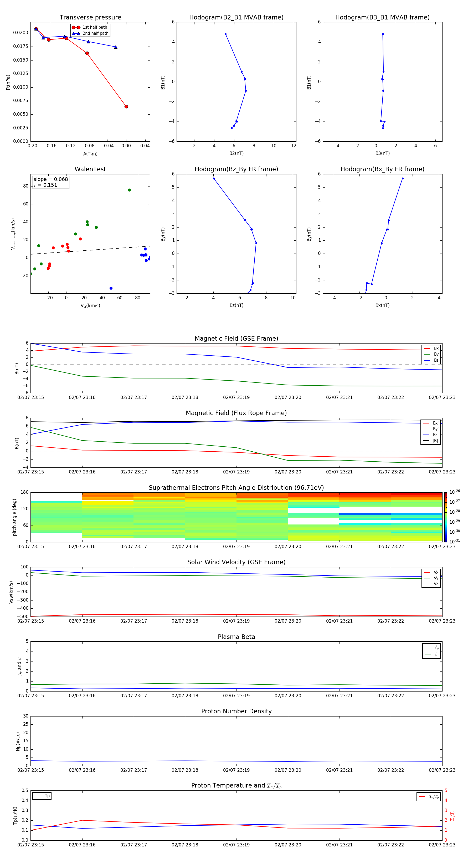Click the red rotated "Te/Tp" right-axis label
The image size is (473, 868).
pos(453,815)
